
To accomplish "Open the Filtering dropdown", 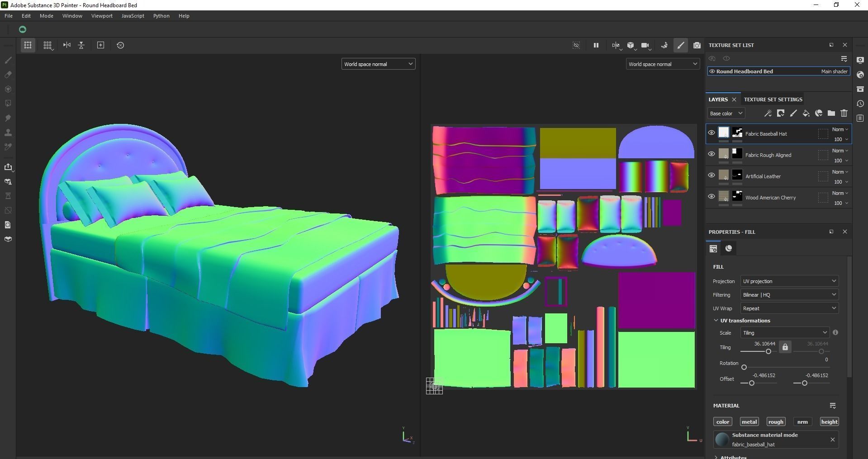I will tap(789, 295).
